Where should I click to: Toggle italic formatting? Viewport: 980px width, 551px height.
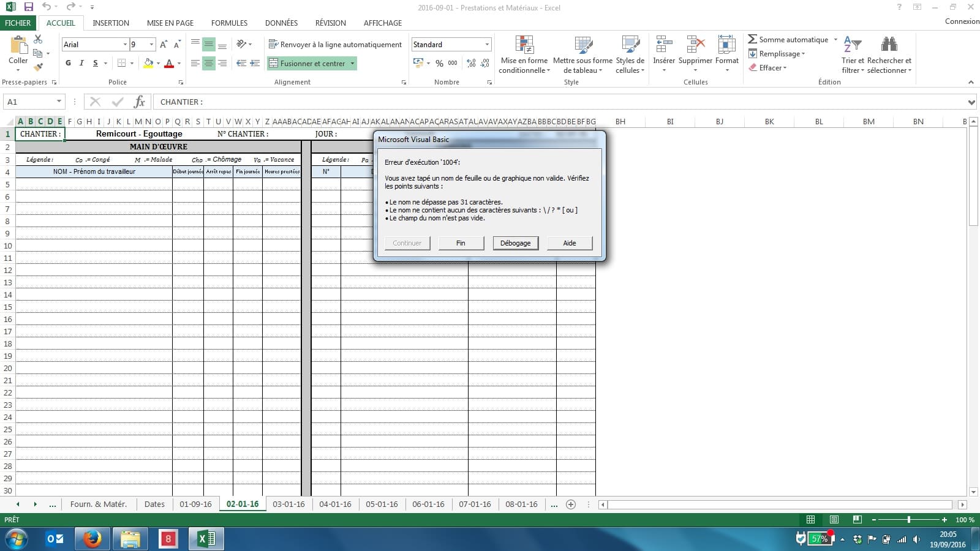[81, 63]
